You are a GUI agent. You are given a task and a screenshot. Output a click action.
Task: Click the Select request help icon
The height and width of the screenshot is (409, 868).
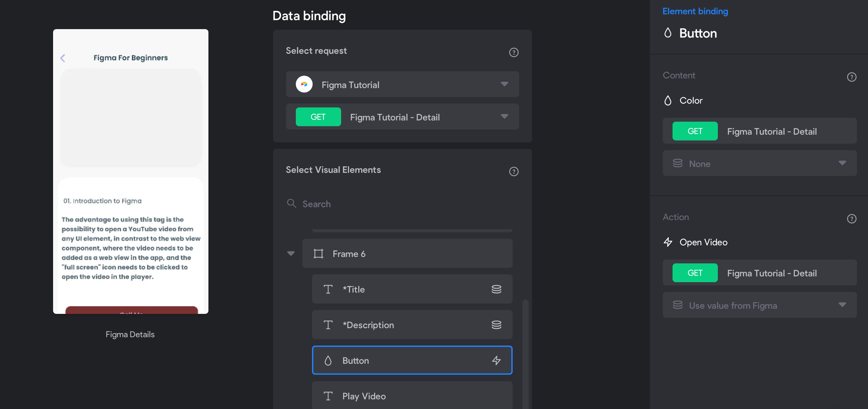pos(514,52)
